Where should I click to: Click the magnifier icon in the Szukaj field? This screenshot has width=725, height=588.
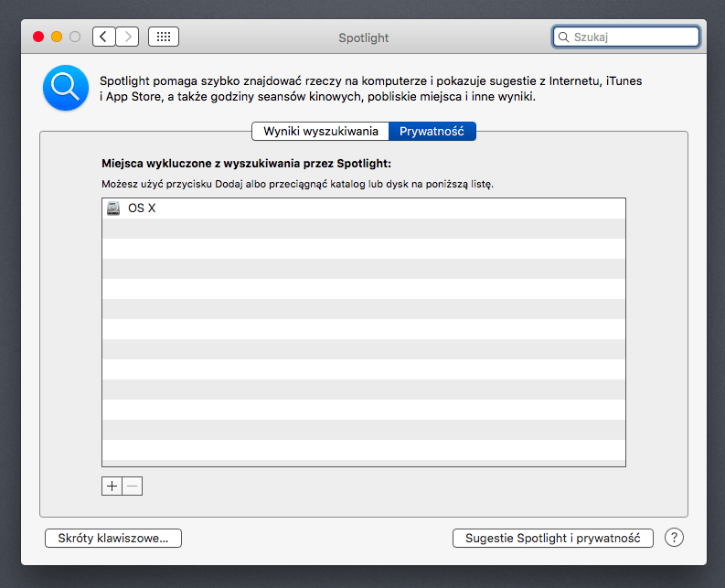[563, 37]
